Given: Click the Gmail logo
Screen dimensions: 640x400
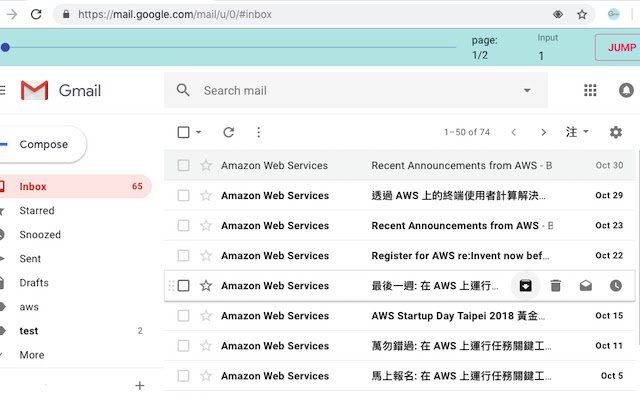Looking at the screenshot, I should point(61,90).
